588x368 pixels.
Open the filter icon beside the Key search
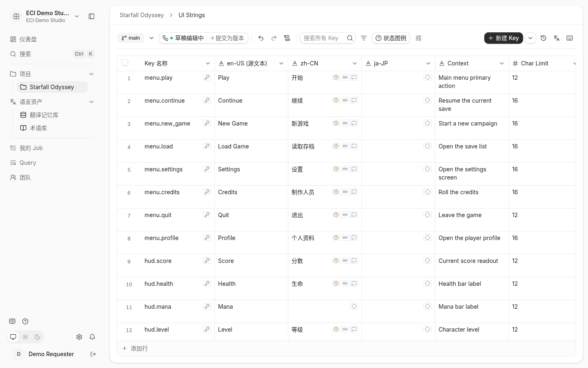[364, 38]
